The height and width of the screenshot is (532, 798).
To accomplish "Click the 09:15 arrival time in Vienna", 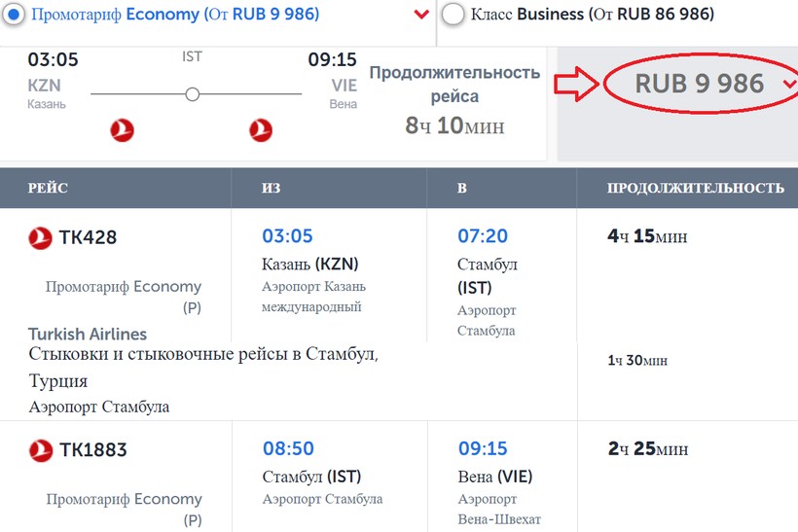I will (x=484, y=449).
